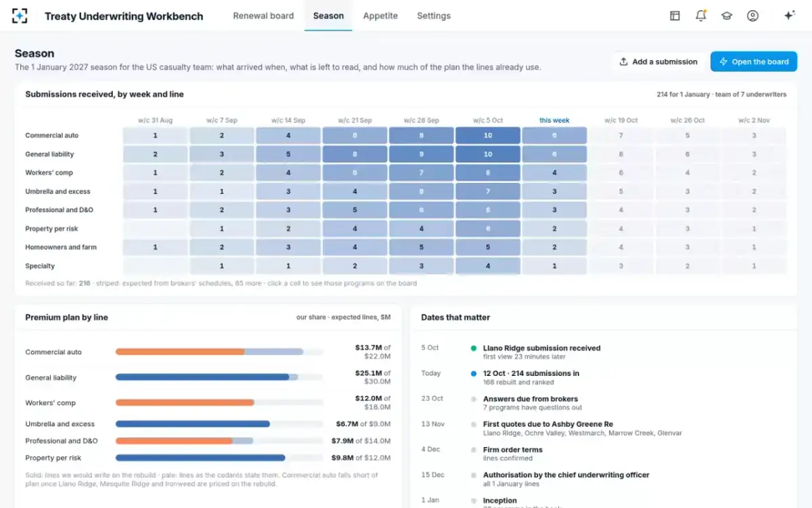Image resolution: width=812 pixels, height=508 pixels.
Task: Open the Settings tab
Action: pos(434,16)
